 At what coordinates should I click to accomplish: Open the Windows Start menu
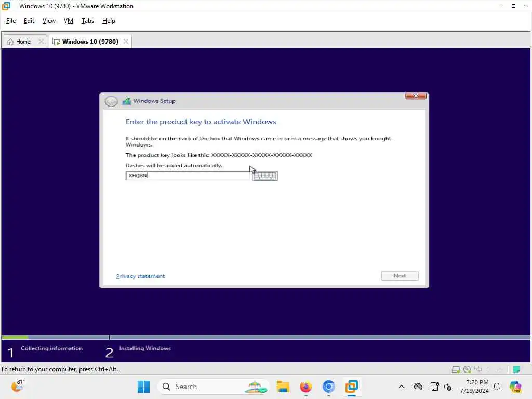pos(143,387)
